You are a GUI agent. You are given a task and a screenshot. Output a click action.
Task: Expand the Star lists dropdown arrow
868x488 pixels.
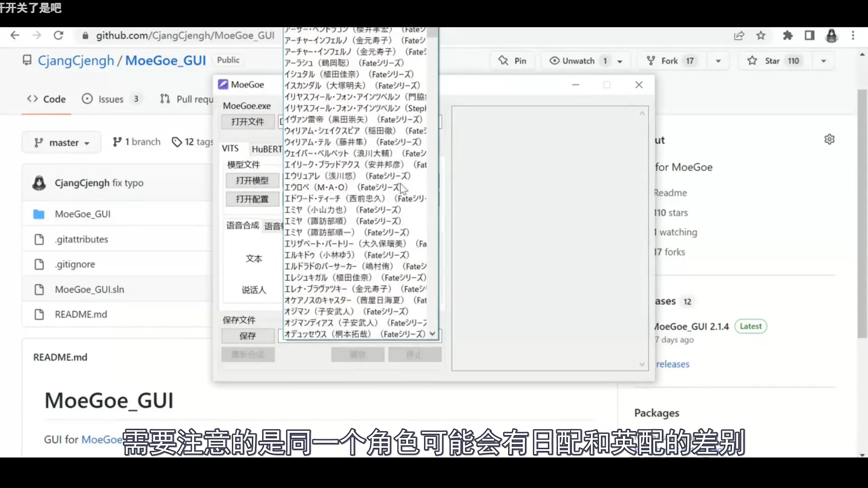[x=823, y=61]
